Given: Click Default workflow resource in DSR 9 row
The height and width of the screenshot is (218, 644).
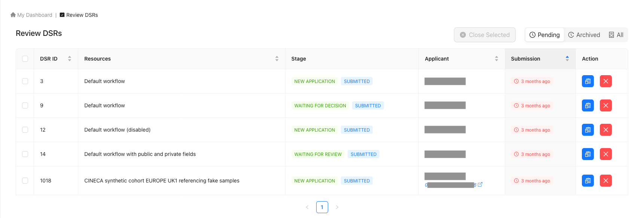Looking at the screenshot, I should point(104,105).
